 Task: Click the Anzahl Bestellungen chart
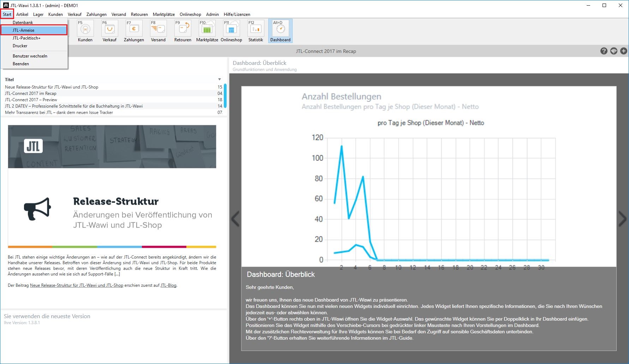point(429,176)
